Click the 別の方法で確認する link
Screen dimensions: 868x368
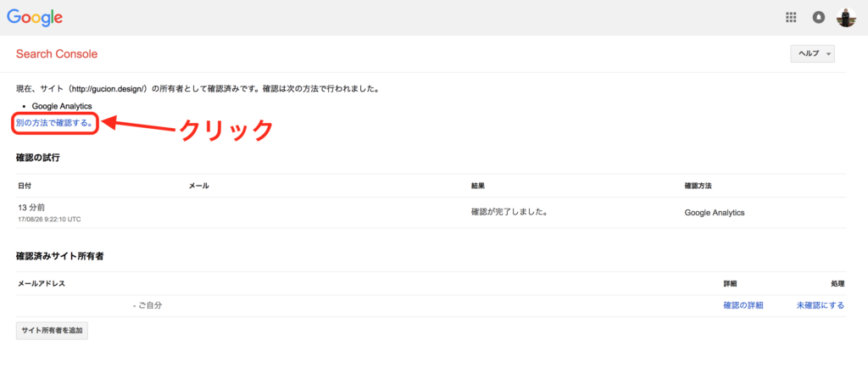click(x=55, y=123)
